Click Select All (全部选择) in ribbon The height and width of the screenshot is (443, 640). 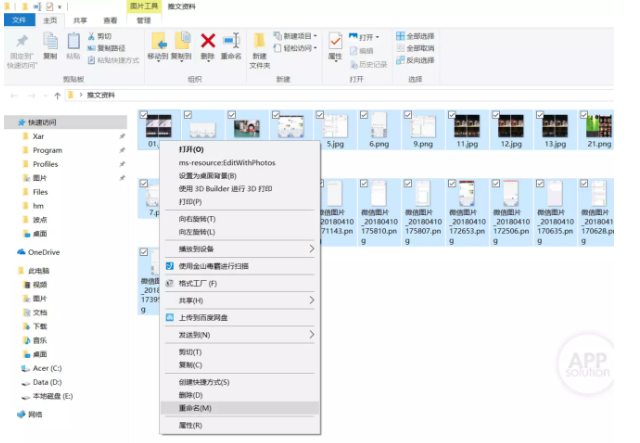(418, 35)
